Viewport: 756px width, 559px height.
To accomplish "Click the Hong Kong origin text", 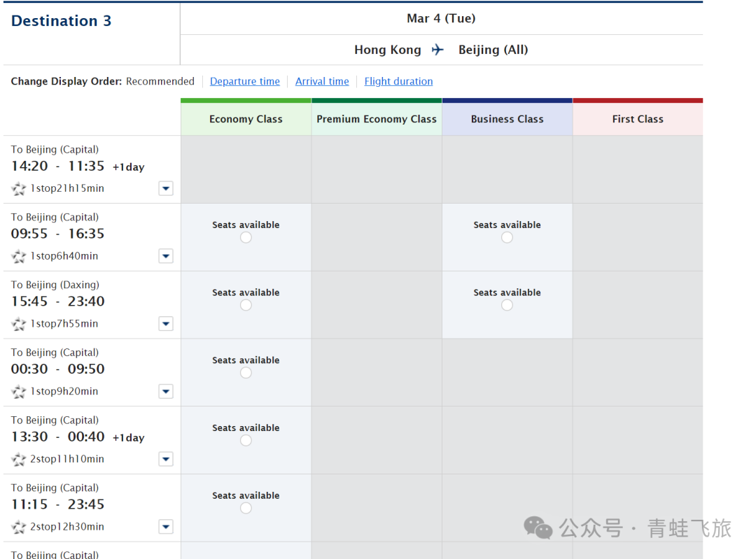I will click(x=388, y=50).
